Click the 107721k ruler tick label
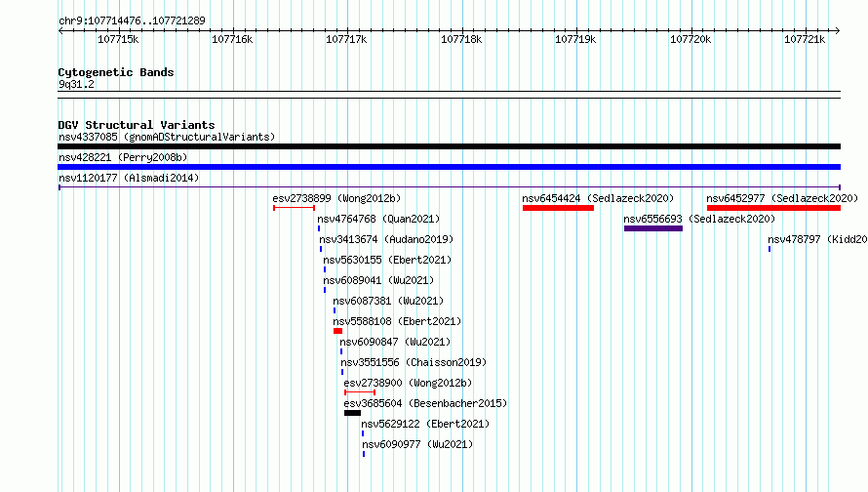Image resolution: width=868 pixels, height=492 pixels. tap(805, 39)
